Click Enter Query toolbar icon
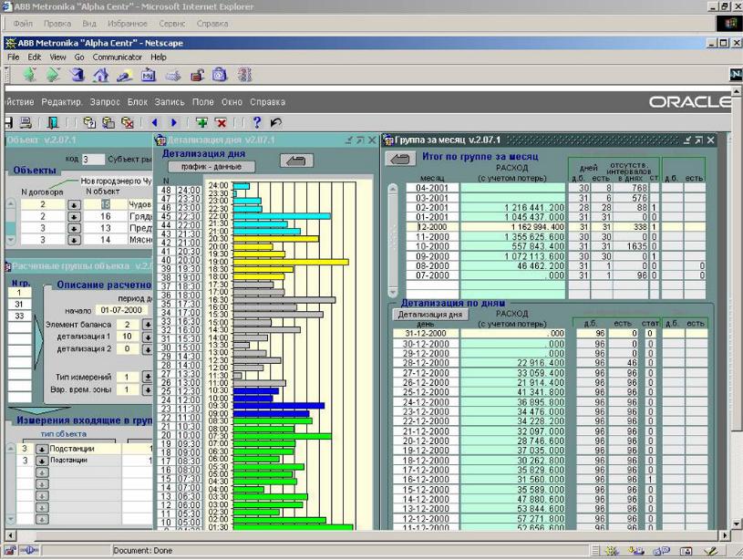The image size is (743, 560). 89,123
